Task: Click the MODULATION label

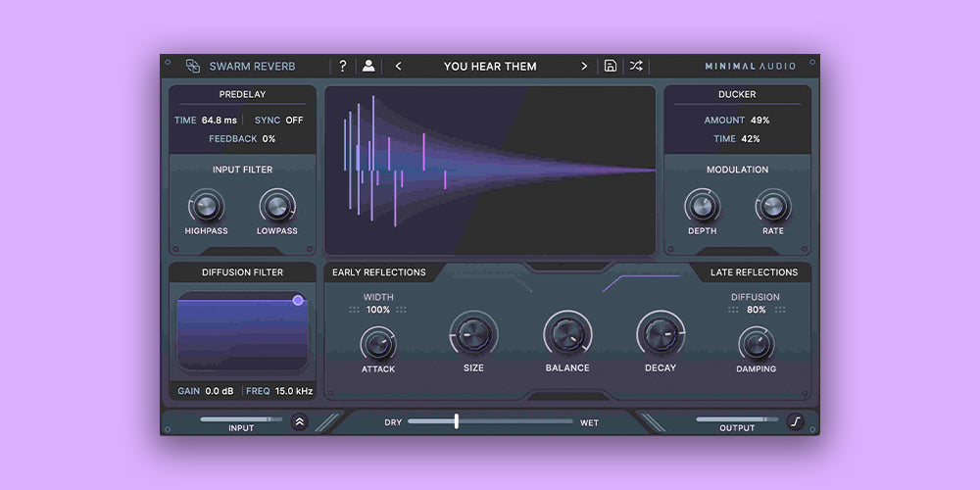Action: (738, 170)
